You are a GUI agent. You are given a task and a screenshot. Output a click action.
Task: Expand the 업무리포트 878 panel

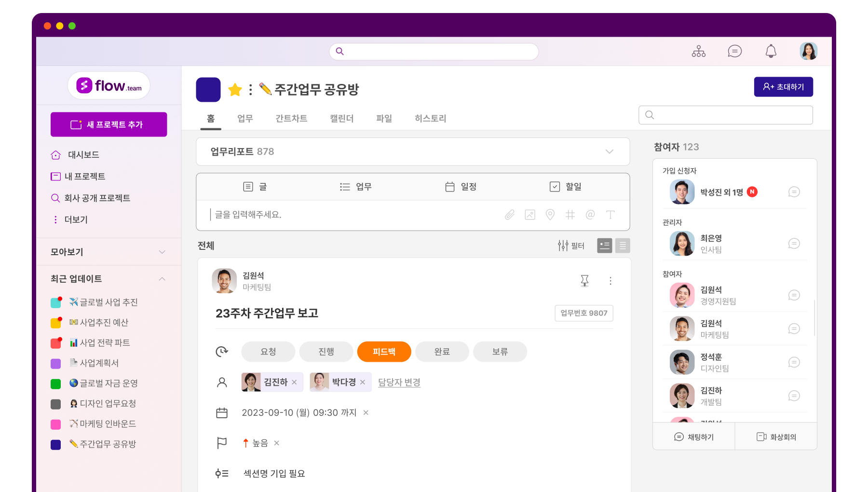click(609, 151)
